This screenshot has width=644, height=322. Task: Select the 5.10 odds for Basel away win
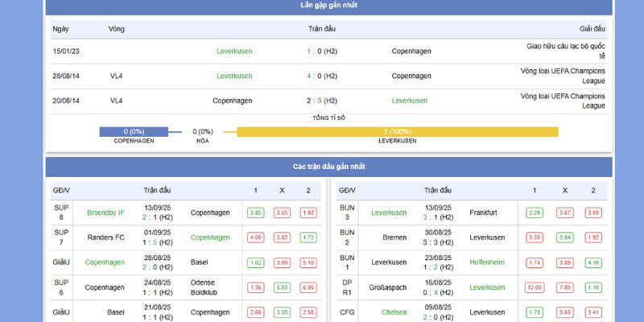tap(308, 262)
